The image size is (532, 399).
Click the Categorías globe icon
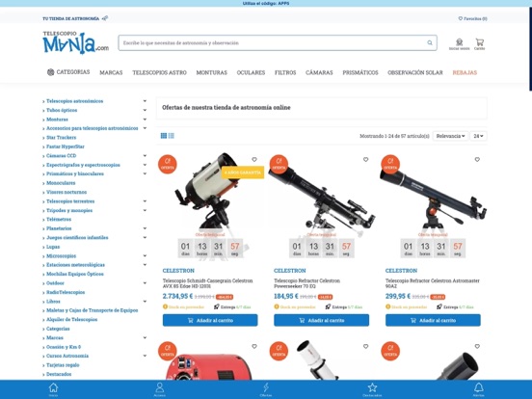point(50,72)
